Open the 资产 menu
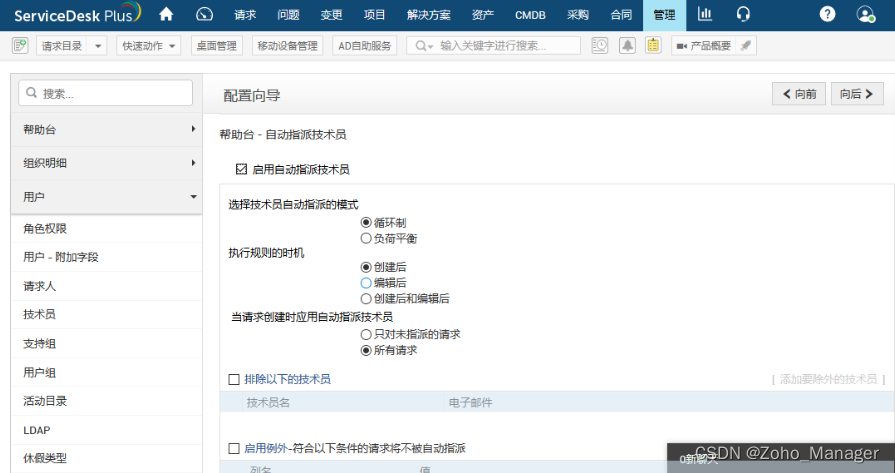The height and width of the screenshot is (473, 895). (483, 15)
